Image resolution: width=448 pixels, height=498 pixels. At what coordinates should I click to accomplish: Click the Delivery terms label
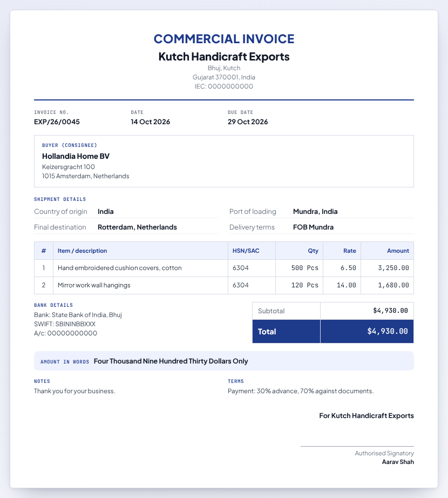pyautogui.click(x=252, y=227)
